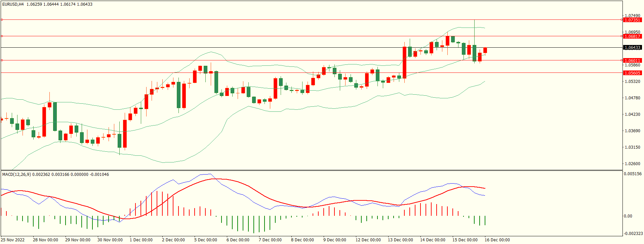Click the 28 Nov 00:00 time label
Image resolution: width=644 pixels, height=244 pixels.
pos(45,240)
